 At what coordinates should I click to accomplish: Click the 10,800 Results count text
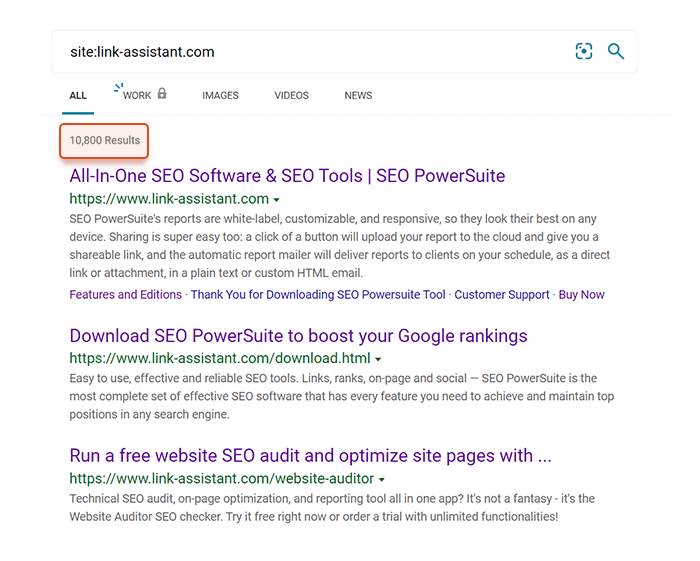coord(104,141)
